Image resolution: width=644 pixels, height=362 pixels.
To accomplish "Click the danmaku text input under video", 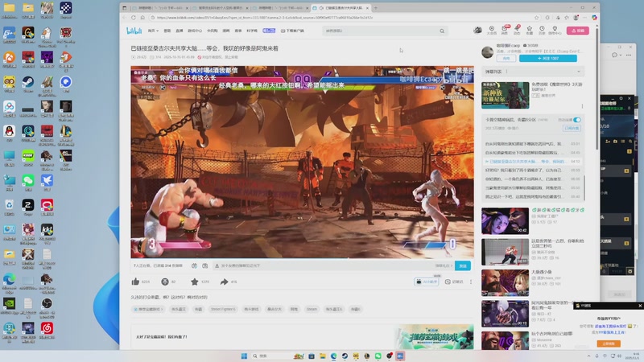I will (x=323, y=265).
